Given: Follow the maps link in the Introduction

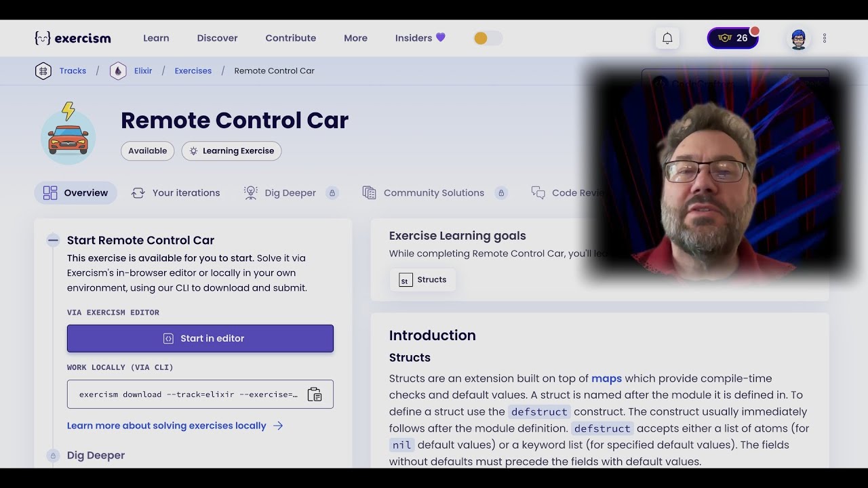Looking at the screenshot, I should tap(606, 378).
